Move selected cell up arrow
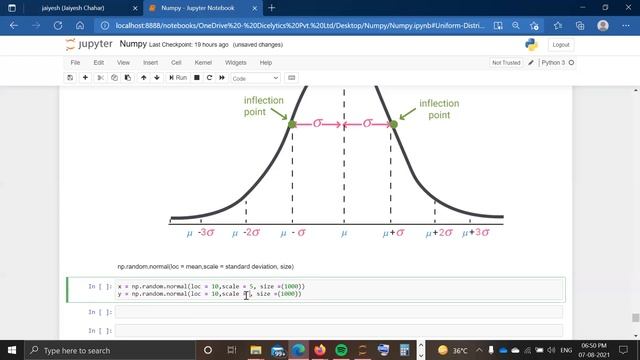This screenshot has height=360, width=640. pyautogui.click(x=144, y=78)
